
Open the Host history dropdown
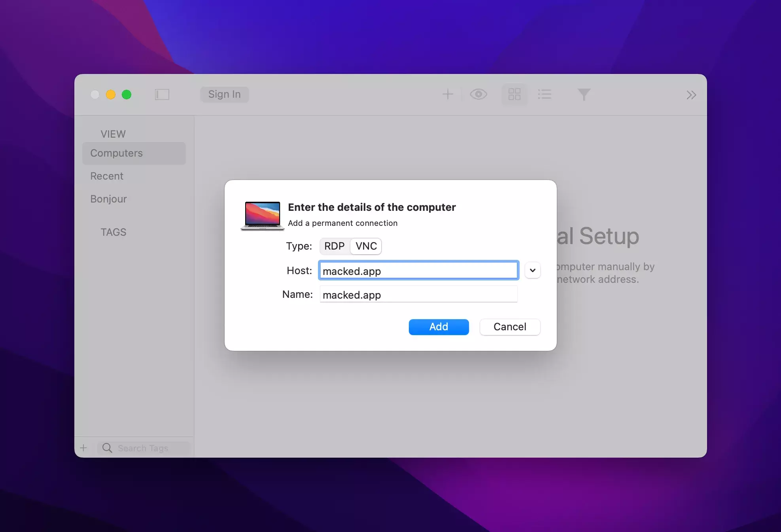click(532, 270)
